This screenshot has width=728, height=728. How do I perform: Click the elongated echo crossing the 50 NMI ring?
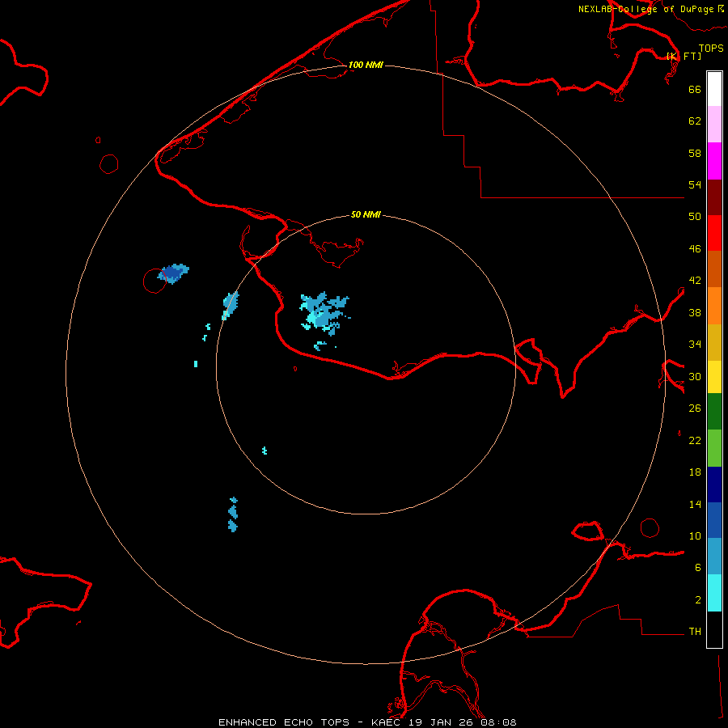click(231, 305)
